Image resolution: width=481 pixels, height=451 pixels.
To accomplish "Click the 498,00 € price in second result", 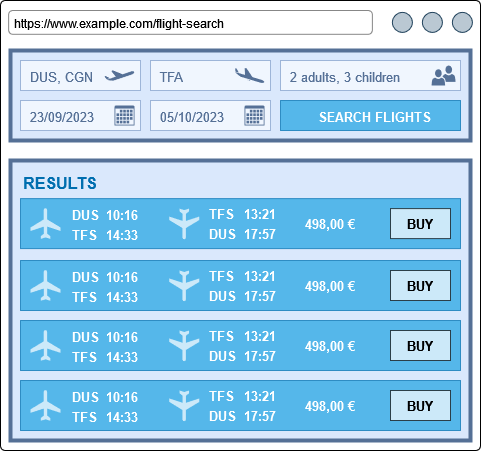I will pyautogui.click(x=330, y=286).
